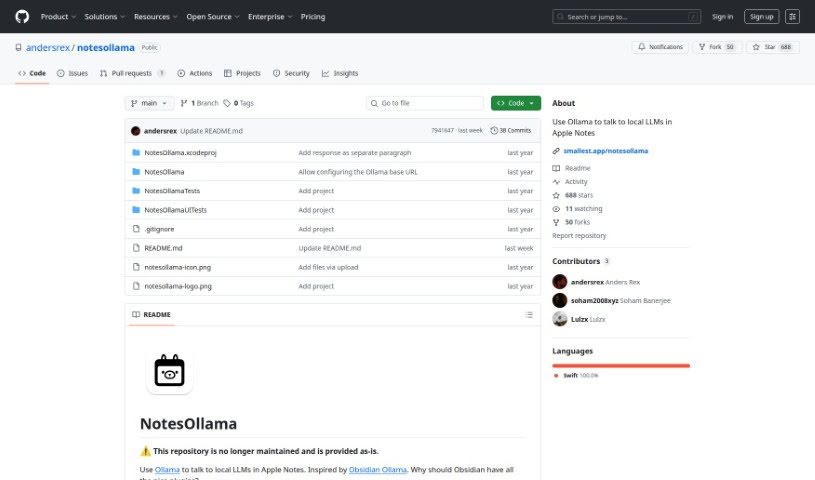Focus the Search or jump to field
The height and width of the screenshot is (480, 815).
[626, 17]
